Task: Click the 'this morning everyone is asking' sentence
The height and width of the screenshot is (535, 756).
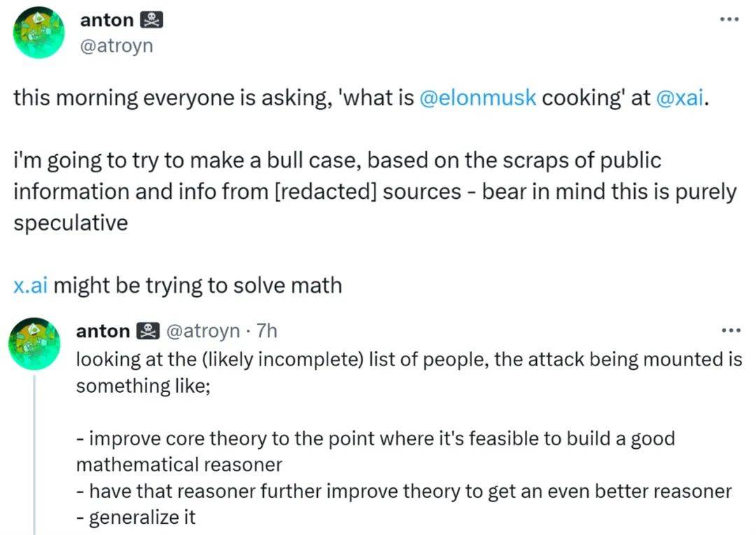Action: (210, 98)
